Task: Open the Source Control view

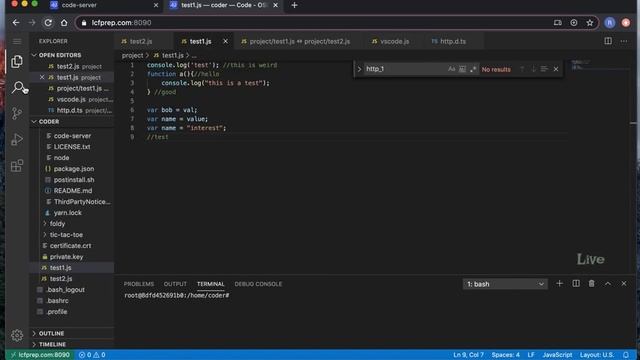Action: click(x=17, y=113)
